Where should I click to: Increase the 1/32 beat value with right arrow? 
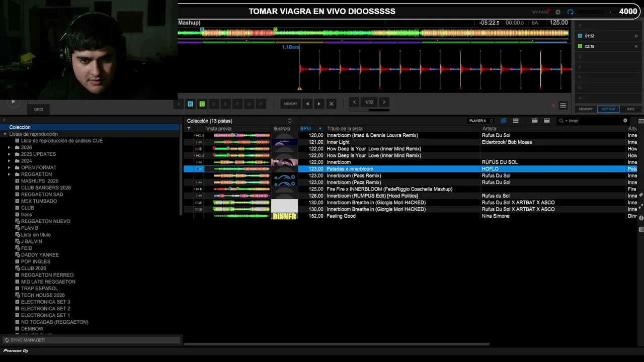pos(384,102)
